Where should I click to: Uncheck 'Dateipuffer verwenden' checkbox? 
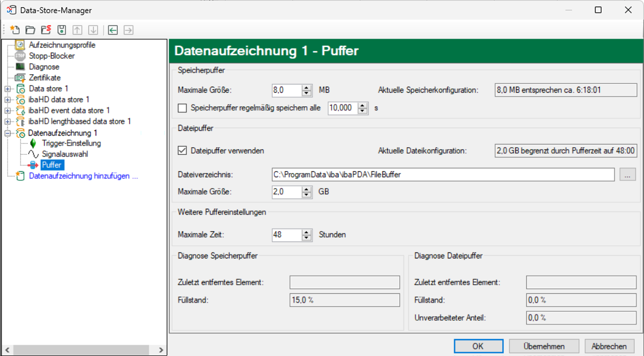(x=183, y=150)
